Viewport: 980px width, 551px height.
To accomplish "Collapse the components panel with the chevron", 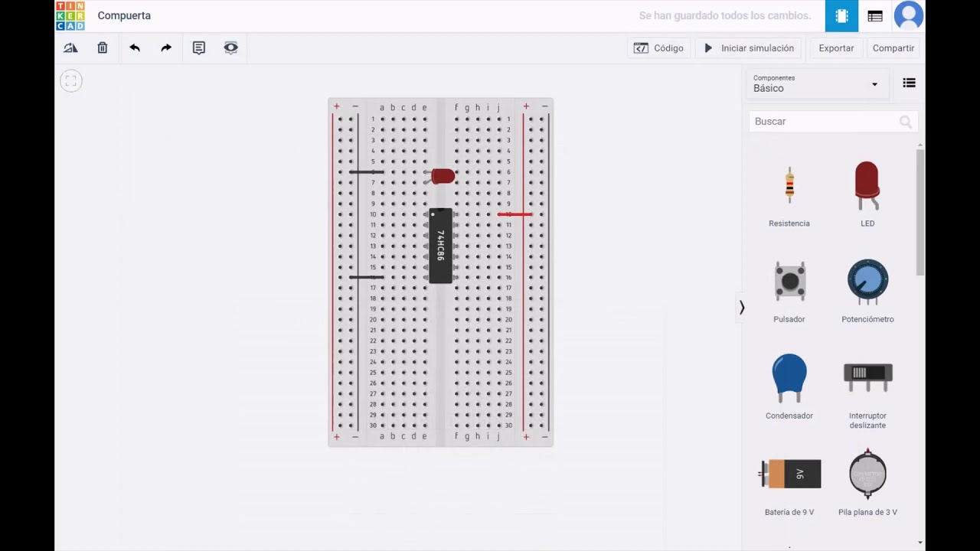I will coord(741,308).
